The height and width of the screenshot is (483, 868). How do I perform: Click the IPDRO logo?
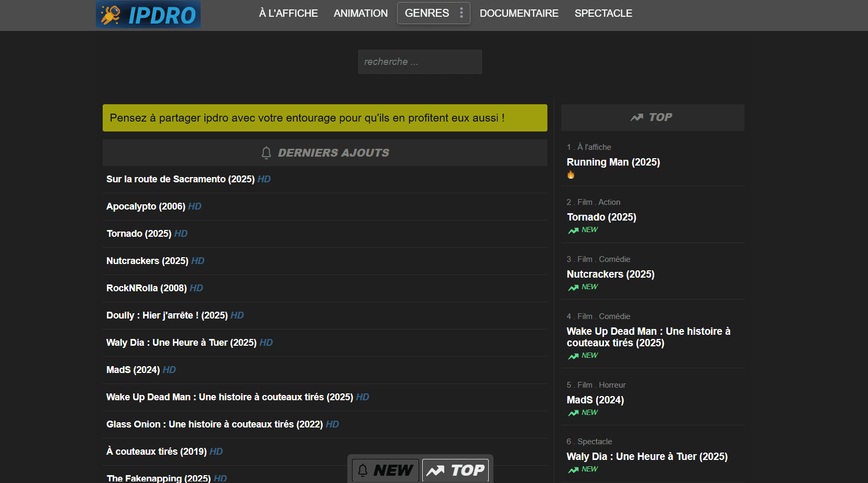(148, 15)
